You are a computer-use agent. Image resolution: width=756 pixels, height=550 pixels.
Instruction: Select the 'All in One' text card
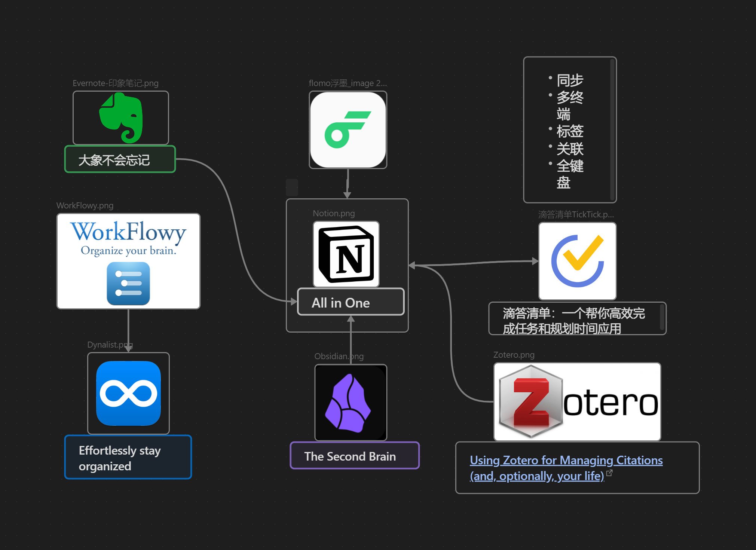pyautogui.click(x=351, y=302)
